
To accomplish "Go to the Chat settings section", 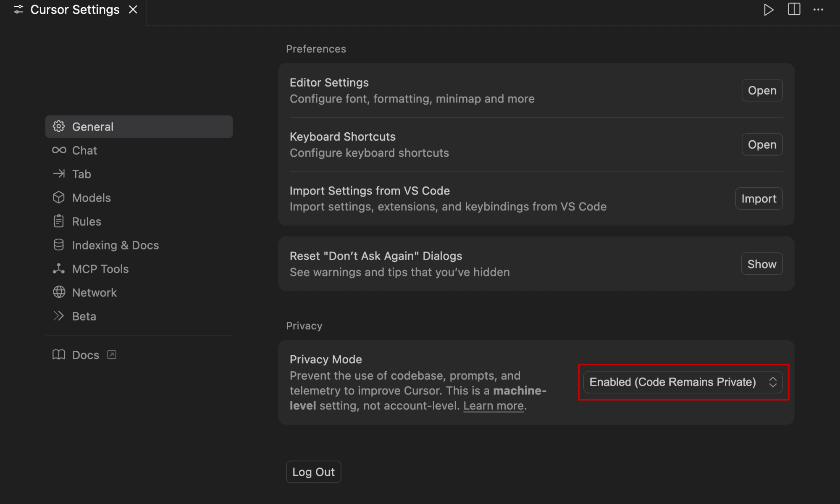I will 139,150.
